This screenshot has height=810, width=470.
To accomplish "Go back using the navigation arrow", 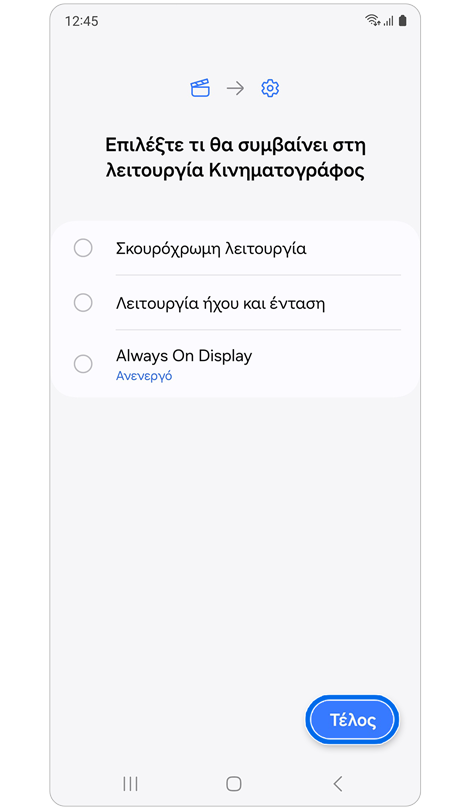I will (338, 784).
